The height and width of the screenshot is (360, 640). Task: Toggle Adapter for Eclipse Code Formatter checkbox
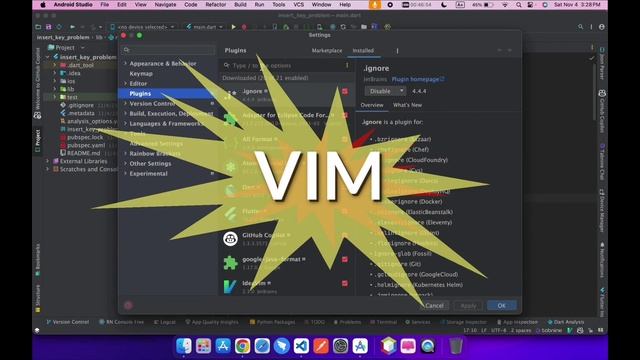tap(345, 115)
